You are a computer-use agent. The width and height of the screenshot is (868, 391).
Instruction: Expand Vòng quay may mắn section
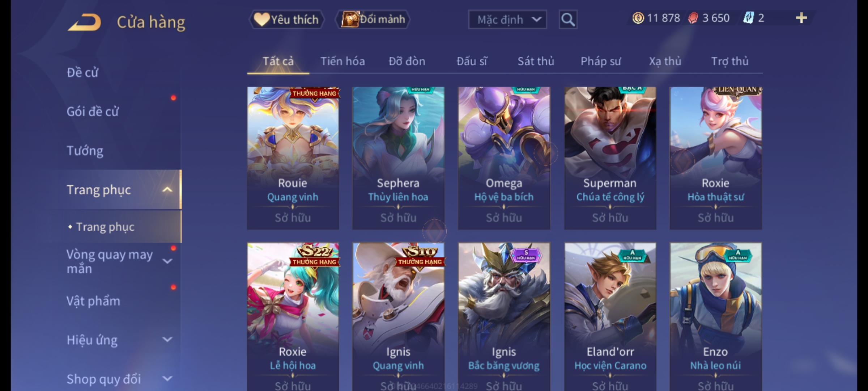(167, 261)
